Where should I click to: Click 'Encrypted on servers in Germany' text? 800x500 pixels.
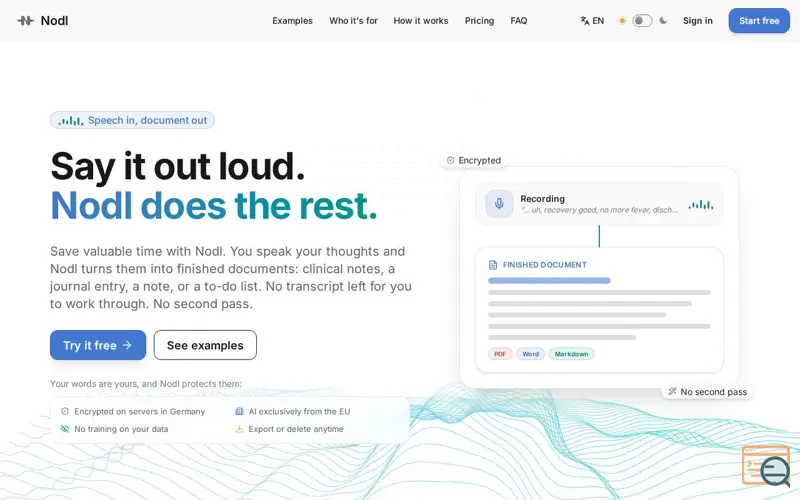[139, 411]
